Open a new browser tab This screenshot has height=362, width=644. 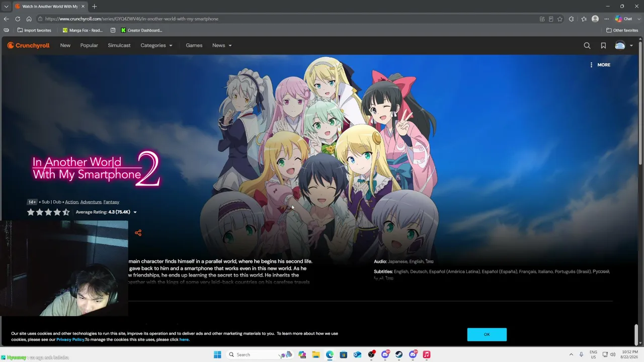(94, 7)
